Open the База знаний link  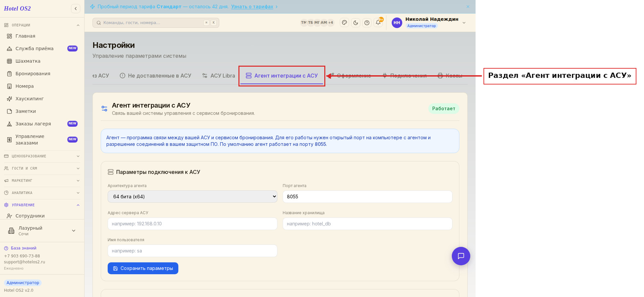pyautogui.click(x=20, y=248)
